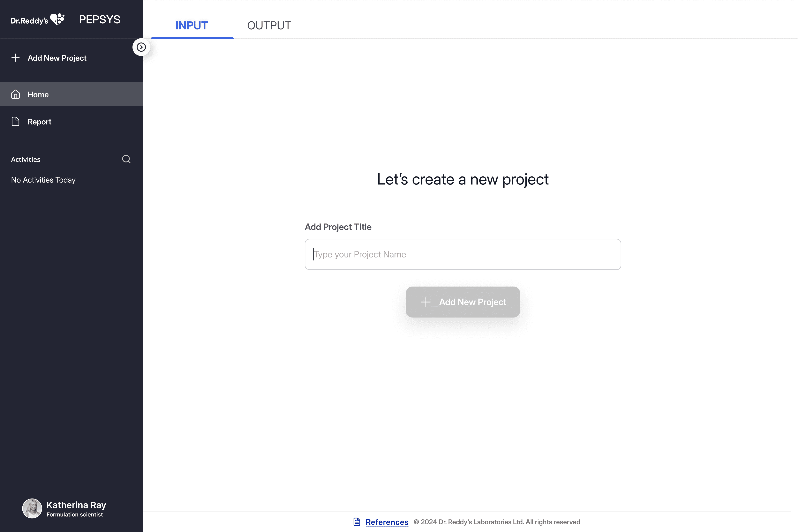
Task: Click the Home house icon
Action: pos(16,94)
